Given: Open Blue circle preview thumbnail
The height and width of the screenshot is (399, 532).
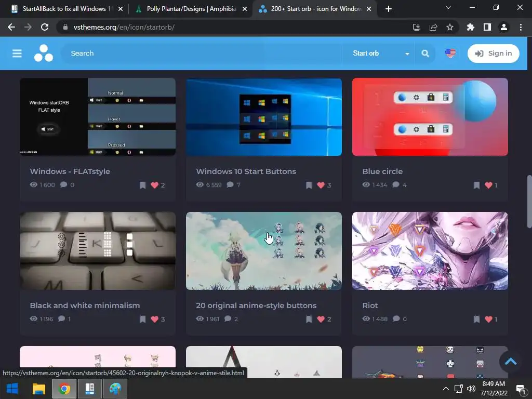Looking at the screenshot, I should point(430,117).
